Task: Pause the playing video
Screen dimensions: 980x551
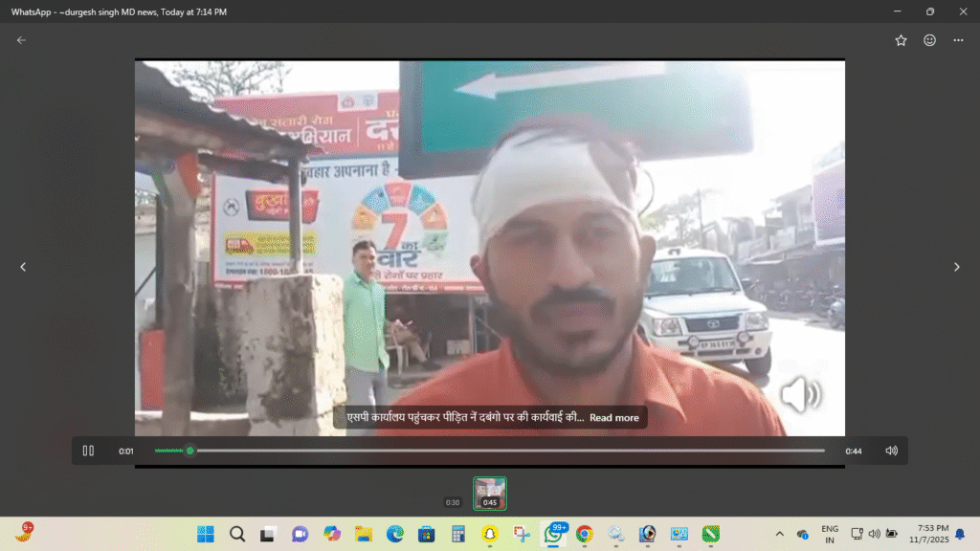Action: tap(88, 451)
